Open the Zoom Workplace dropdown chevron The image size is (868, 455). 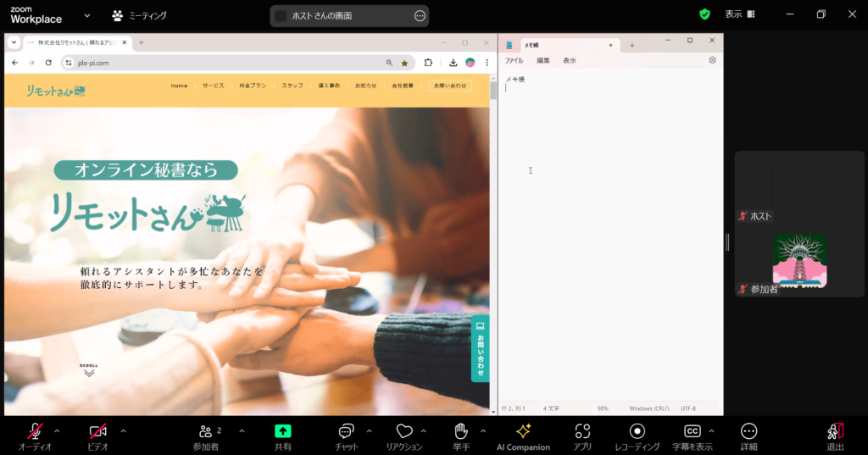tap(87, 15)
